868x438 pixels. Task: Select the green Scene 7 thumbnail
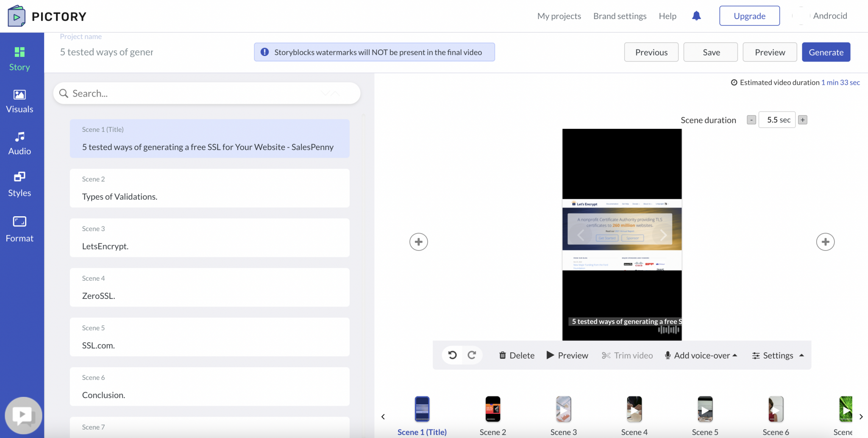point(846,409)
